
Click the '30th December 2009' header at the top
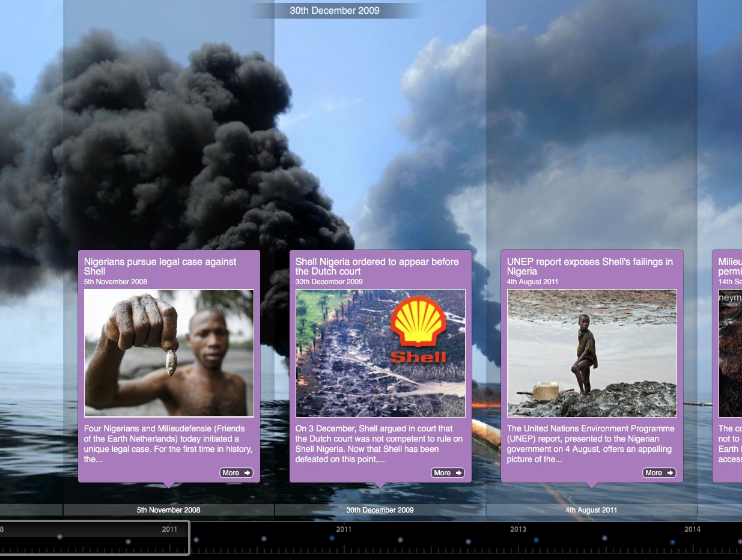(335, 10)
